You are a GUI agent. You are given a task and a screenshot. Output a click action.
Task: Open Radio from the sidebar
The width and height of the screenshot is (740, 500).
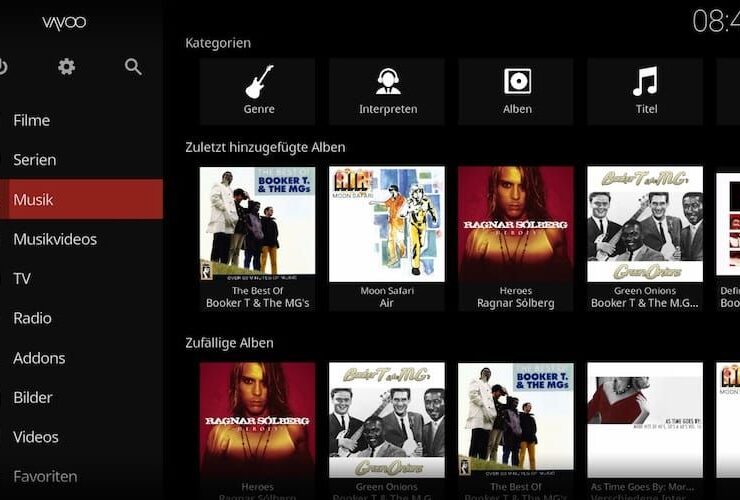(x=32, y=318)
